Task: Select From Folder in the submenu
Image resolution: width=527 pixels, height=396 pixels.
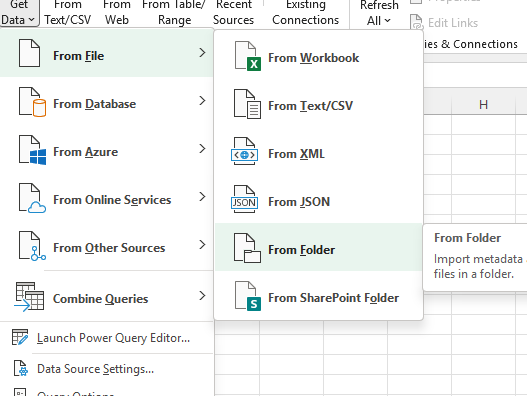Action: coord(319,247)
